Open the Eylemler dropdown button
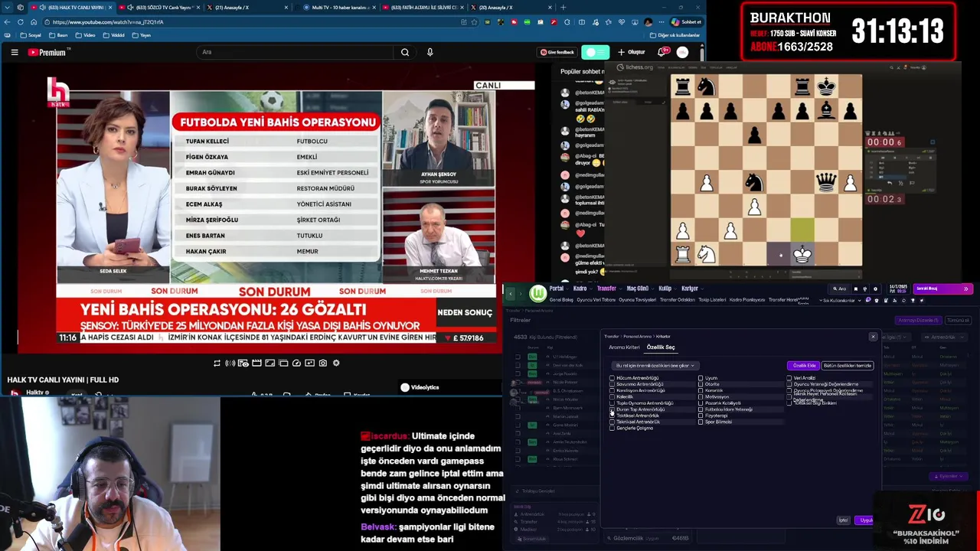The height and width of the screenshot is (551, 980). point(949,476)
